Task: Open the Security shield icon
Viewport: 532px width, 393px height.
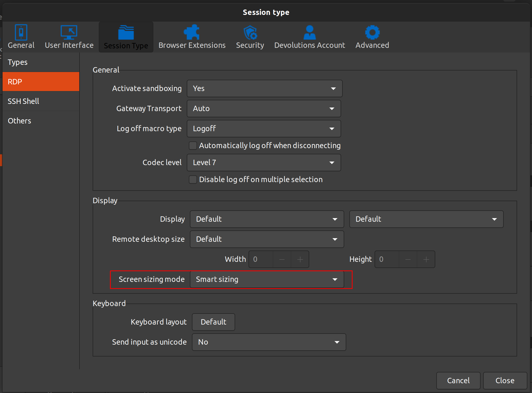Action: point(250,32)
